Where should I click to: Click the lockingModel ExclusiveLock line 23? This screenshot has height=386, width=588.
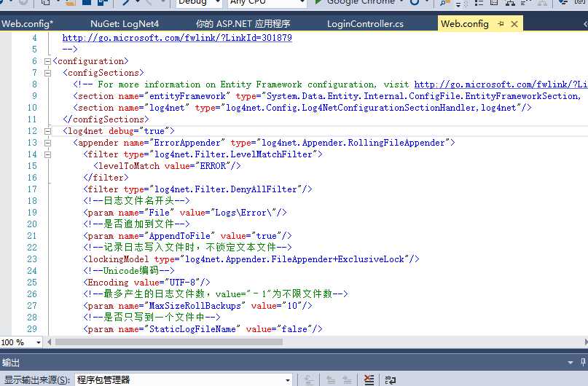tap(251, 259)
